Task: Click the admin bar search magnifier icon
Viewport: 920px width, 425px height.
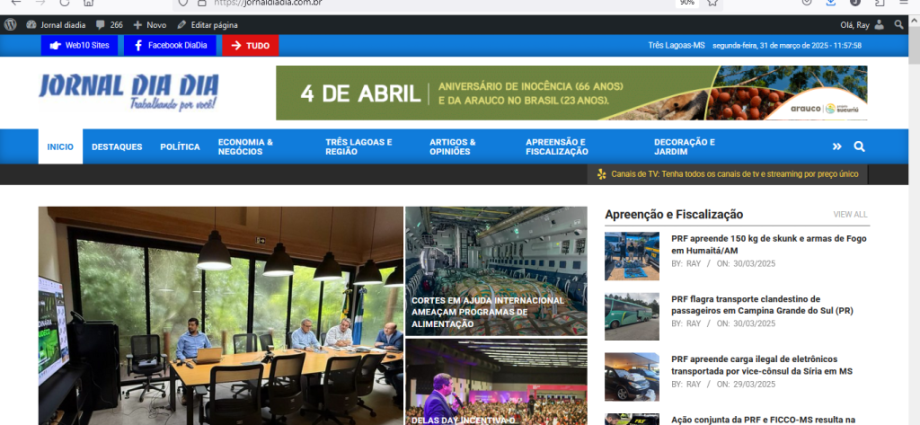Action: (898, 25)
